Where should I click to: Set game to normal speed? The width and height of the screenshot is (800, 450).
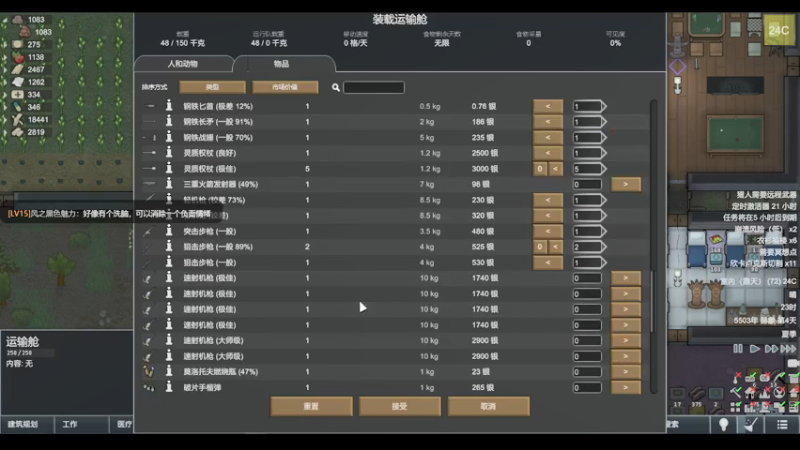point(755,349)
